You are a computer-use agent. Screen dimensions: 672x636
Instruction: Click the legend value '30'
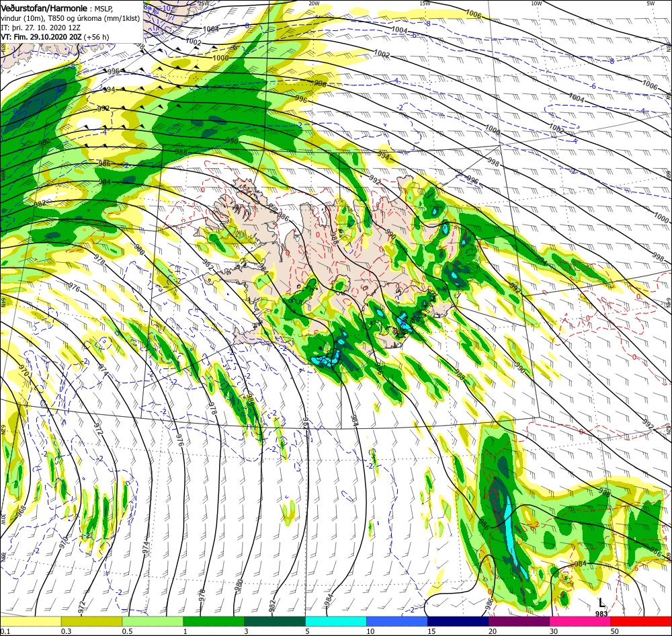554,631
